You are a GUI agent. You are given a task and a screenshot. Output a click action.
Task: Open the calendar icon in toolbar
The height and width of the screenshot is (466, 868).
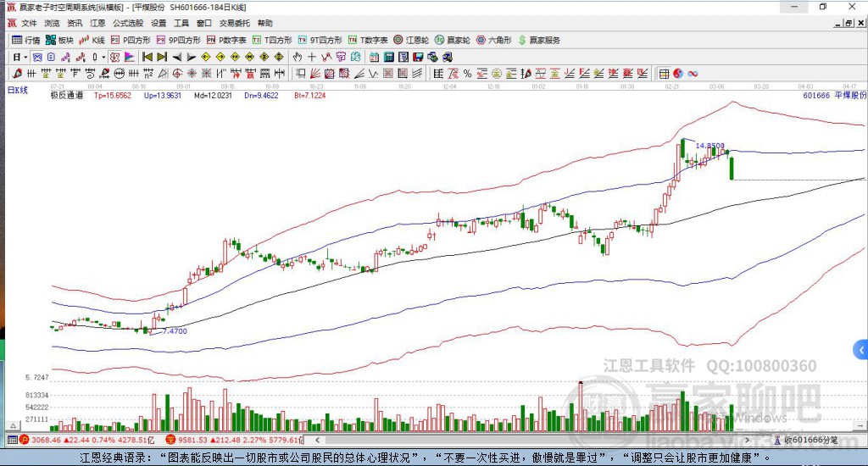pos(374,57)
